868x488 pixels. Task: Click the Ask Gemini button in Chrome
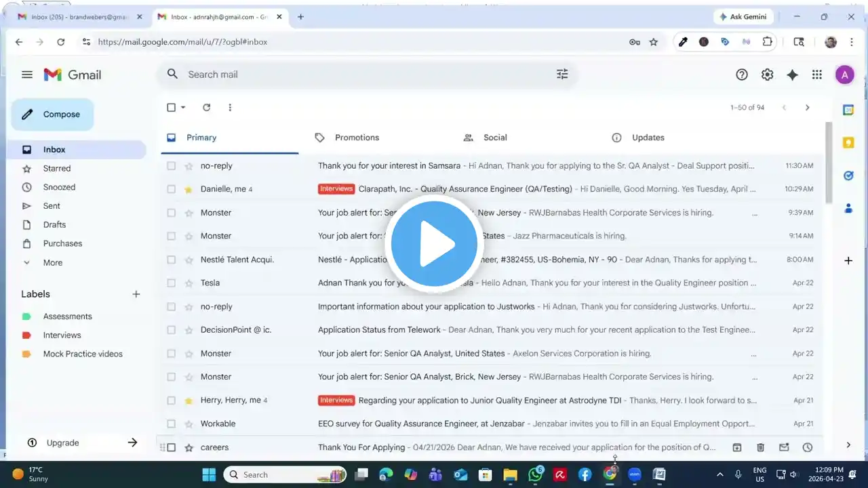(x=742, y=17)
